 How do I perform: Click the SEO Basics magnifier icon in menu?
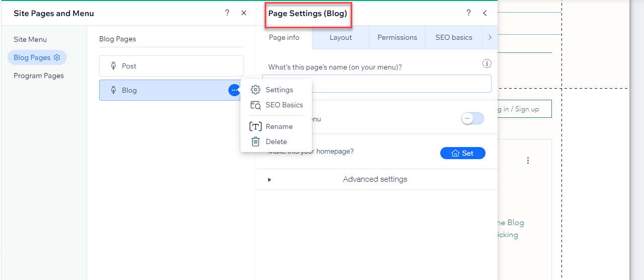(256, 105)
